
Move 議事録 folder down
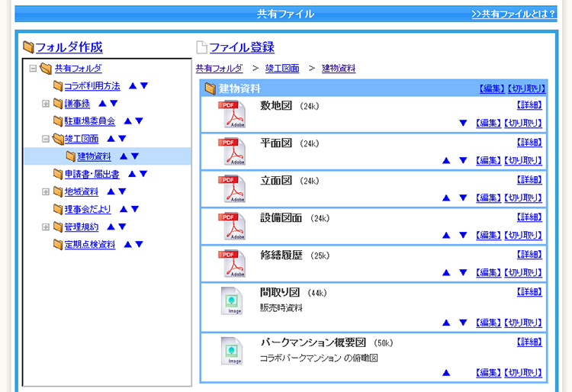pyautogui.click(x=114, y=103)
